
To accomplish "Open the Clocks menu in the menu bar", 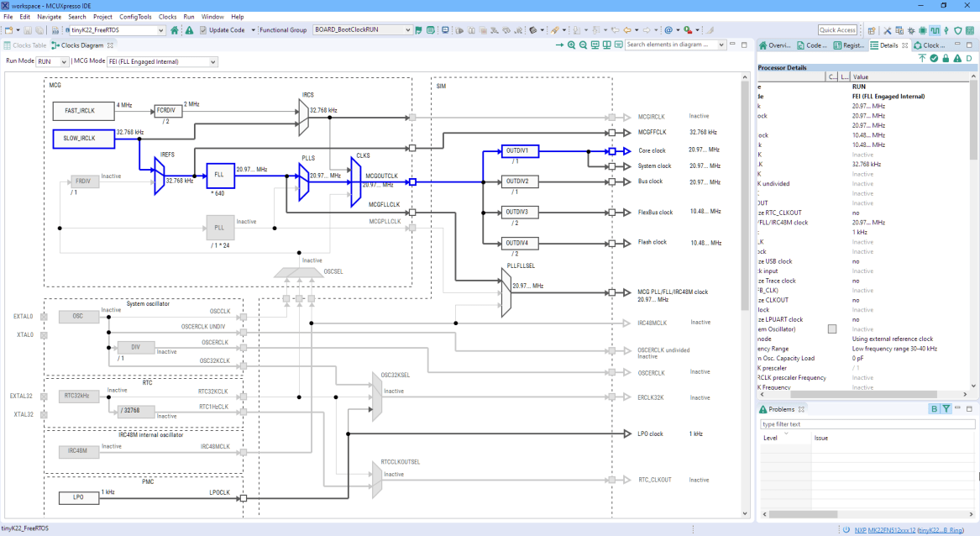I will tap(167, 16).
